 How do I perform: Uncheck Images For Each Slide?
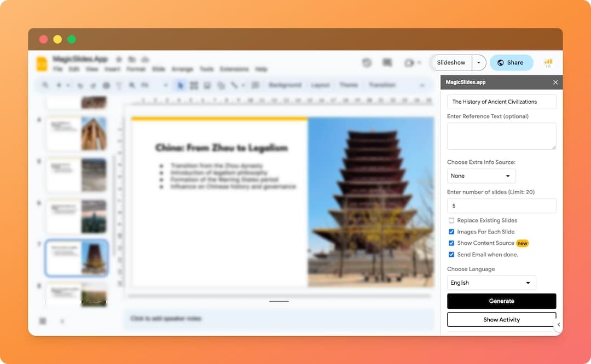tap(451, 232)
